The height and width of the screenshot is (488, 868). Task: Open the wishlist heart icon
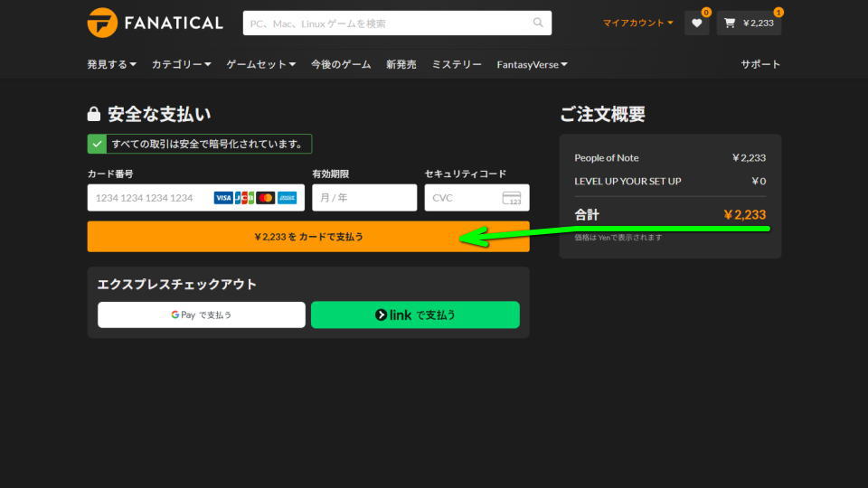(696, 23)
